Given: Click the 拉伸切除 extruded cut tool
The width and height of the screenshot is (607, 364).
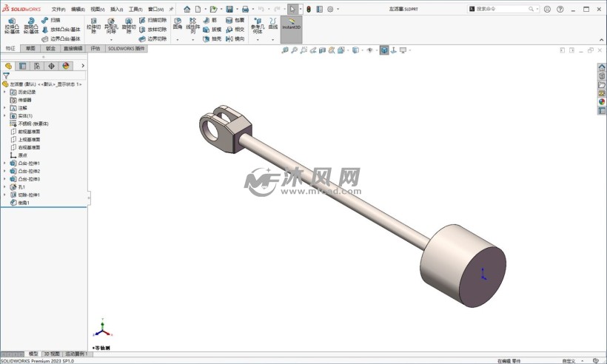Looking at the screenshot, I should [93, 26].
